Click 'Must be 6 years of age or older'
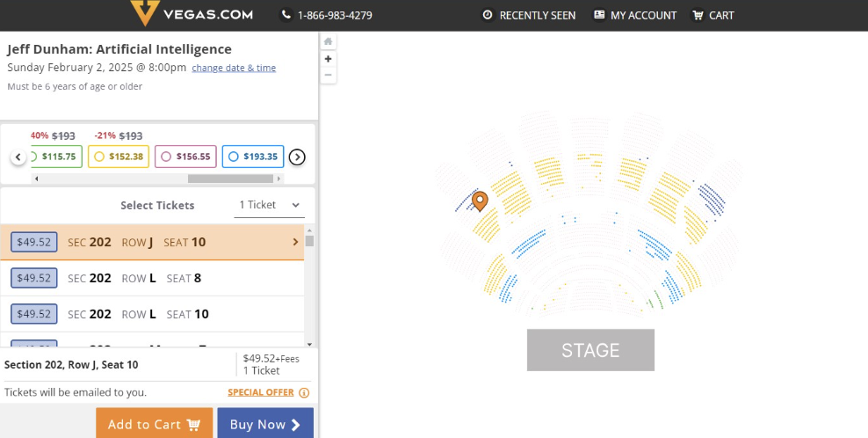Screen dimensions: 868x438 [x=75, y=86]
